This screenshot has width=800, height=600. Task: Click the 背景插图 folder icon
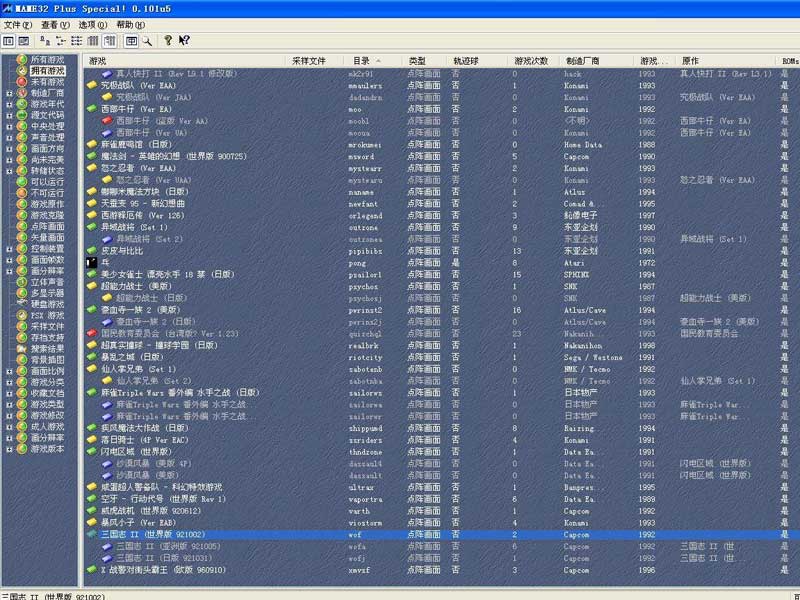pyautogui.click(x=22, y=360)
